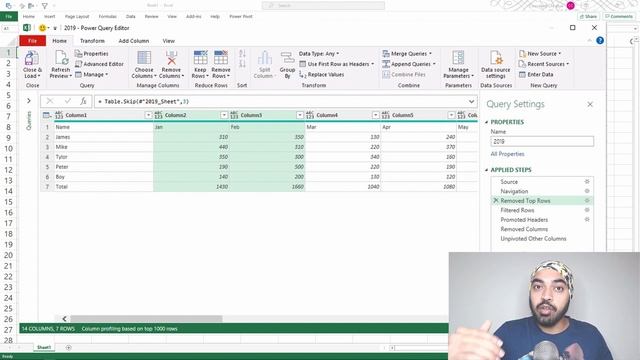Open the Column5 filter dropdown
Screen dimensions: 640x360
[451, 116]
